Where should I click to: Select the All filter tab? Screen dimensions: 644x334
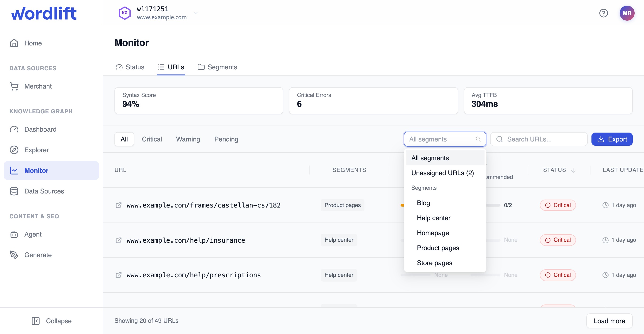click(124, 139)
